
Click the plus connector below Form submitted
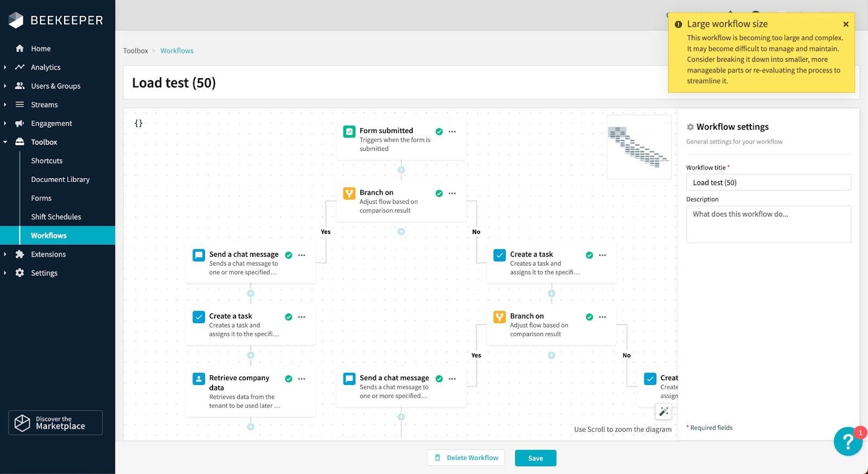pyautogui.click(x=401, y=170)
